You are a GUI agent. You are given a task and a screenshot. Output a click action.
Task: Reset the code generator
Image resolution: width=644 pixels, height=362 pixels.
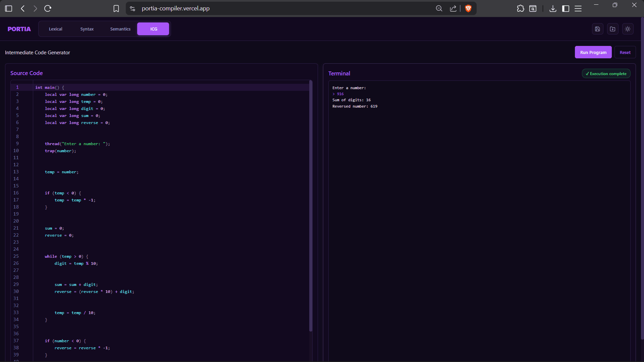[625, 52]
